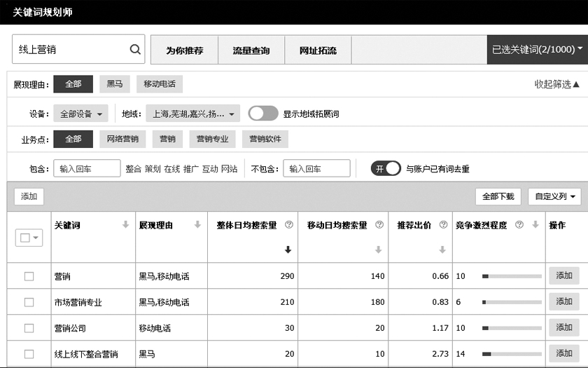
Task: Click the 2.73 recommended bid value
Action: pos(440,354)
